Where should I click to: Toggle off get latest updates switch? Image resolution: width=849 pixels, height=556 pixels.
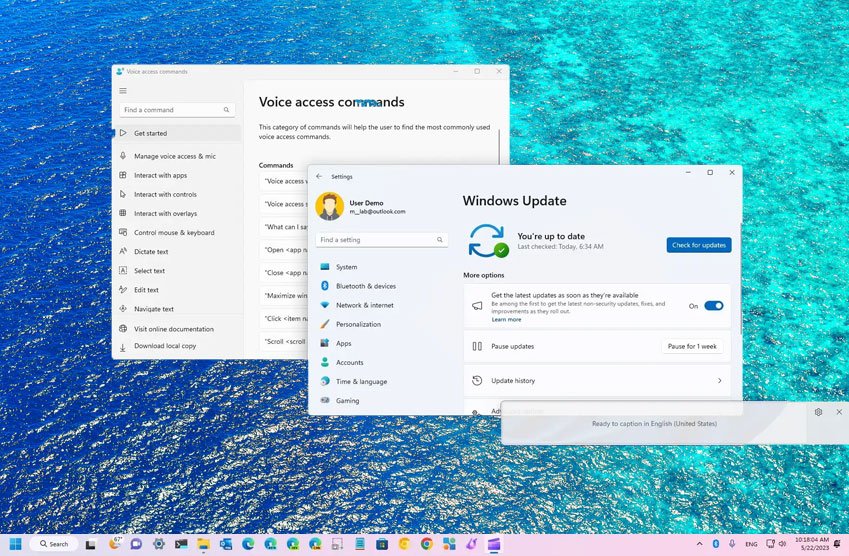[713, 306]
